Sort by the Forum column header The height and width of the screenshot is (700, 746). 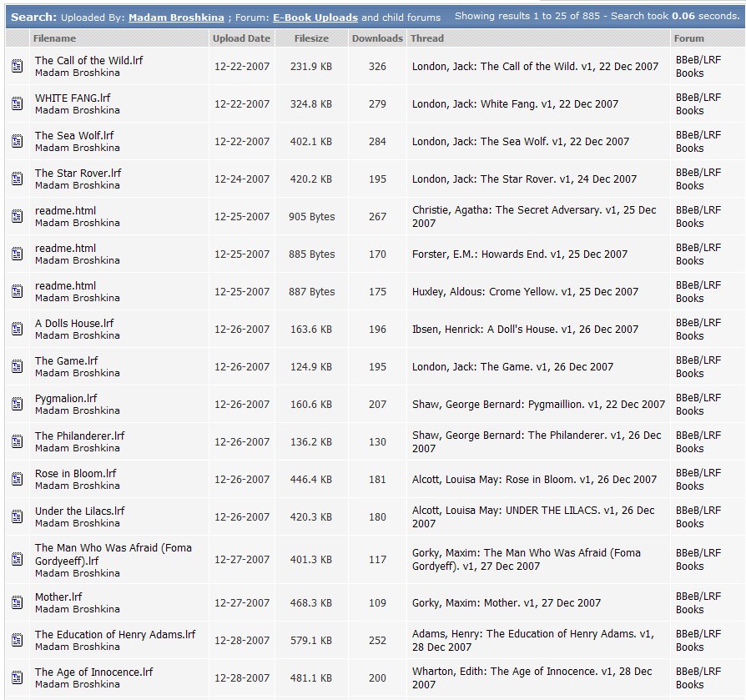(689, 38)
